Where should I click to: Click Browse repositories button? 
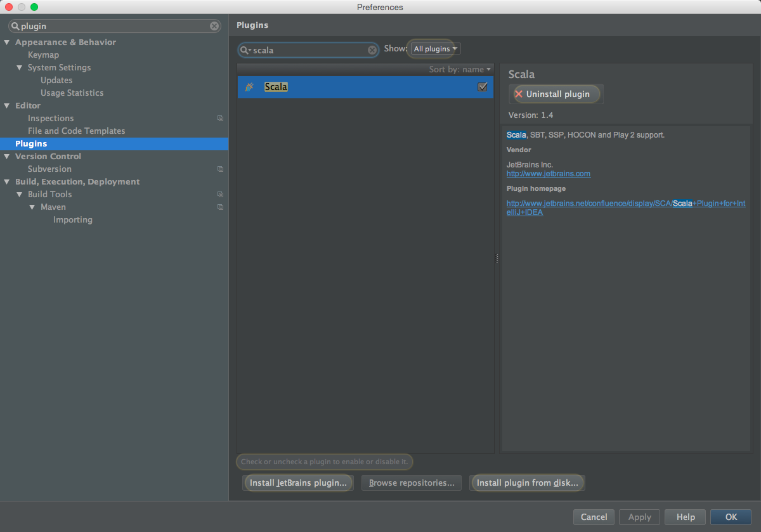pyautogui.click(x=412, y=483)
